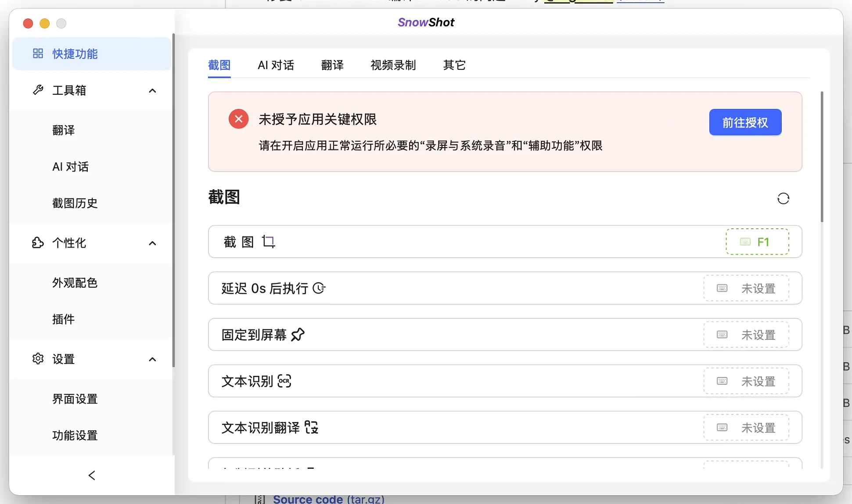Click the gear icon beside 设置
852x504 pixels.
38,359
